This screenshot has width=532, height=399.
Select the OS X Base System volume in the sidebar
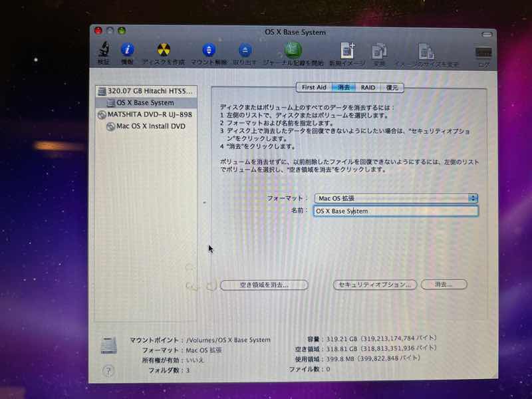click(146, 102)
